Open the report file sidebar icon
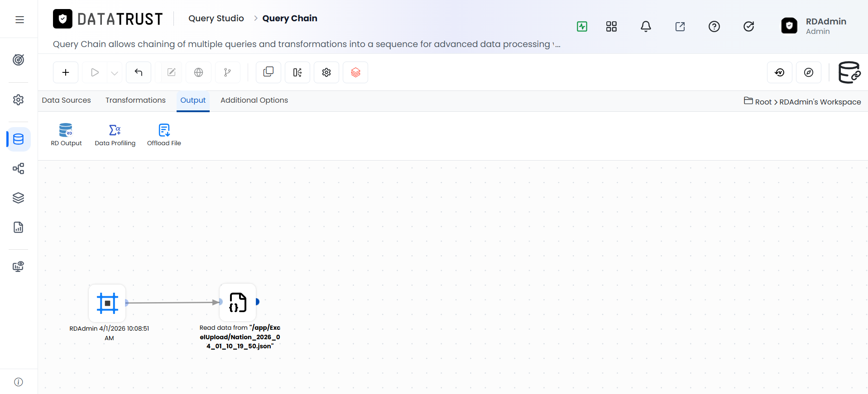Viewport: 868px width, 394px height. pos(19,227)
